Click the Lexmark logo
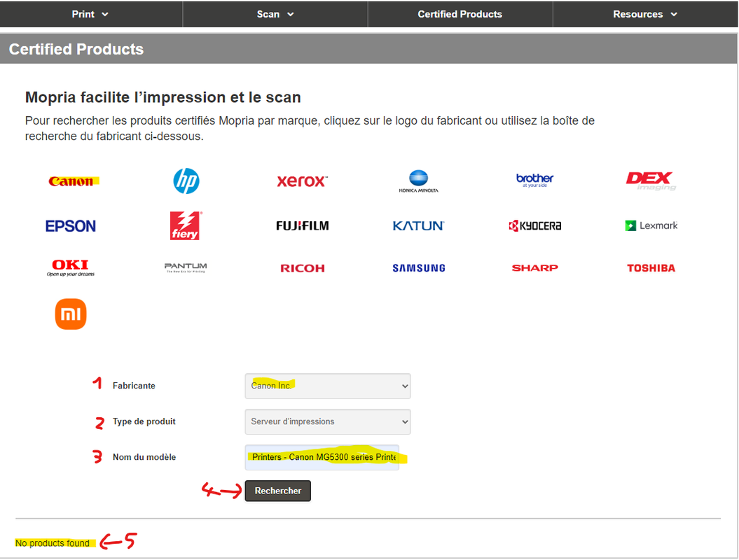Screen dimensions: 739x560 (651, 225)
